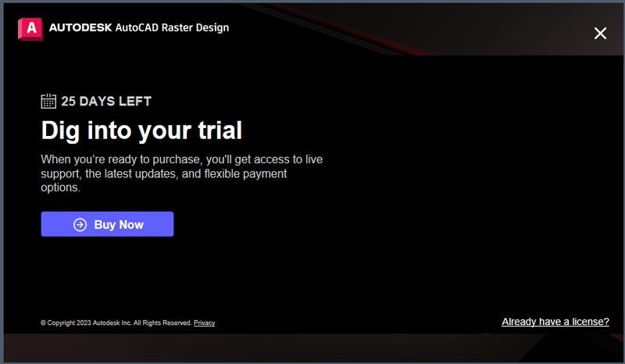Screen dimensions: 625x364
Task: Click the paragraph about live support
Action: point(182,173)
